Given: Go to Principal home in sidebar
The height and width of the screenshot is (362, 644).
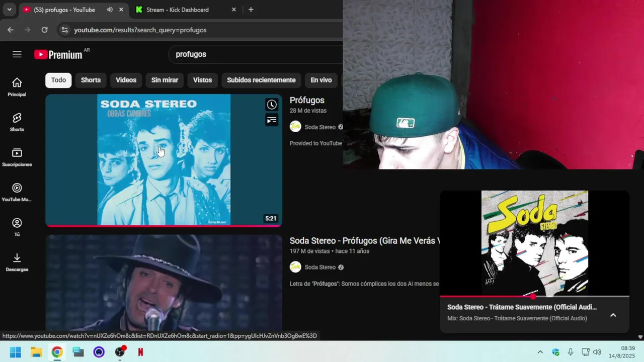Looking at the screenshot, I should coord(17,87).
